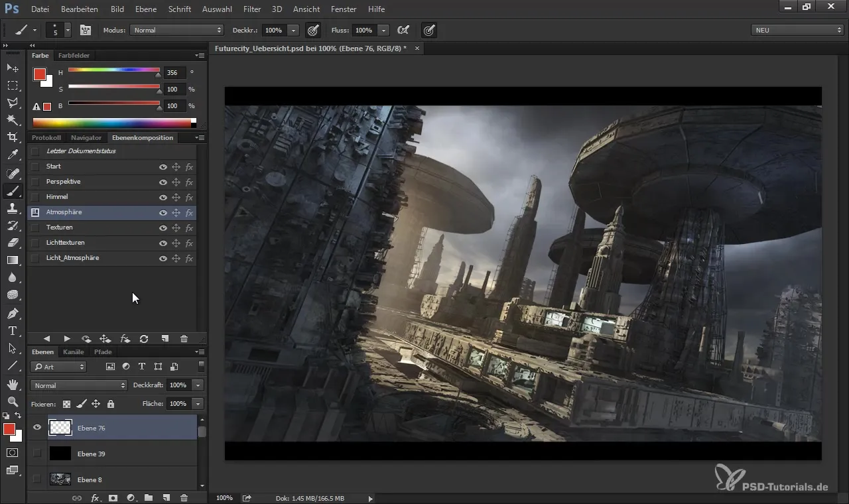Open the Modus blend mode dropdown
Viewport: 849px width, 504px height.
[177, 30]
